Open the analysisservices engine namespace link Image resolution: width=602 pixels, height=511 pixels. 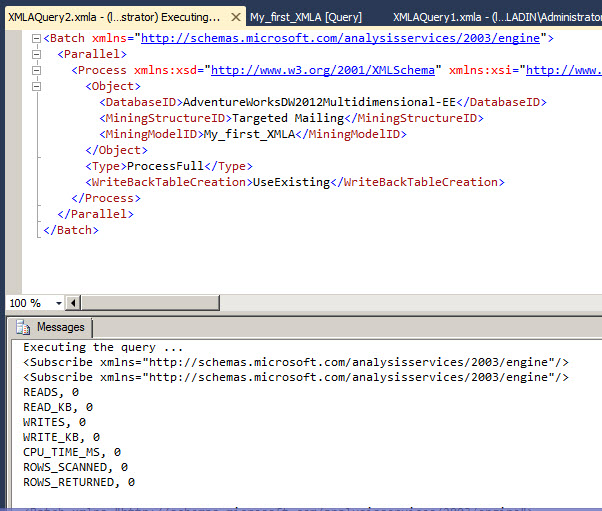coord(340,38)
